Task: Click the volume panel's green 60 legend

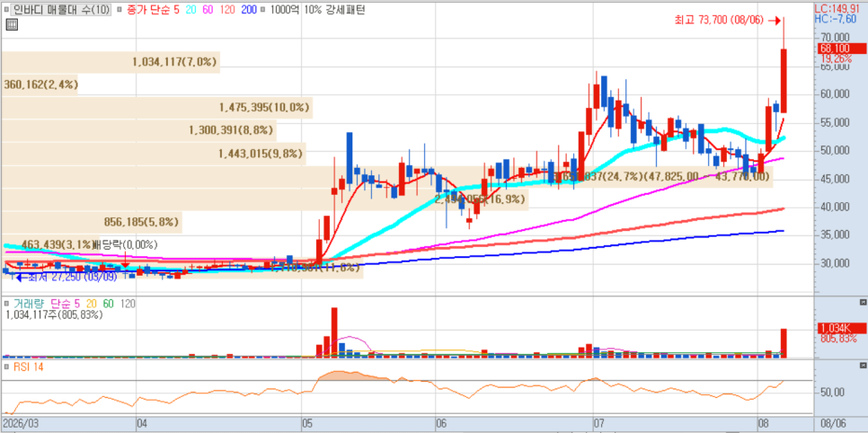Action: [109, 304]
